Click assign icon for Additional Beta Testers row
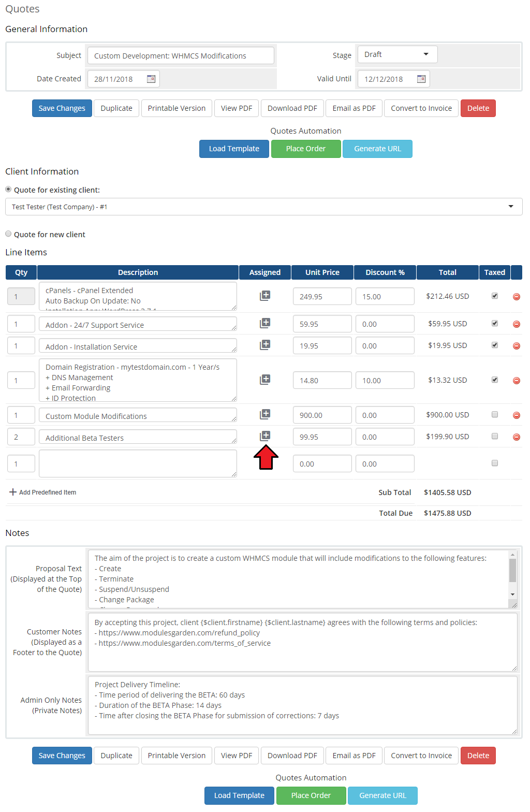 tap(265, 436)
